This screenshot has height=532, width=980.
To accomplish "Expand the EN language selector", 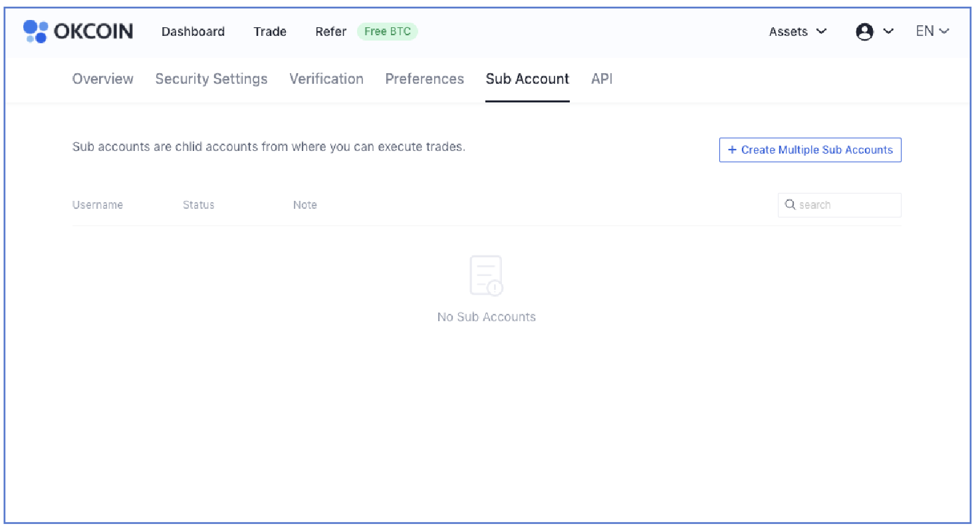I will tap(932, 31).
